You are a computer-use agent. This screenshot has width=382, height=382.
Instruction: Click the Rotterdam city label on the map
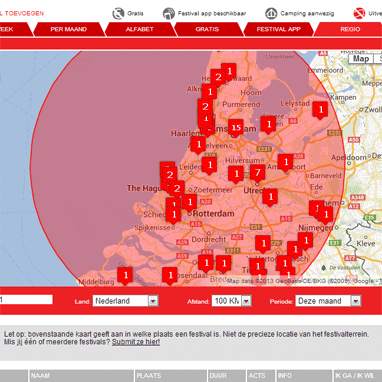[213, 214]
